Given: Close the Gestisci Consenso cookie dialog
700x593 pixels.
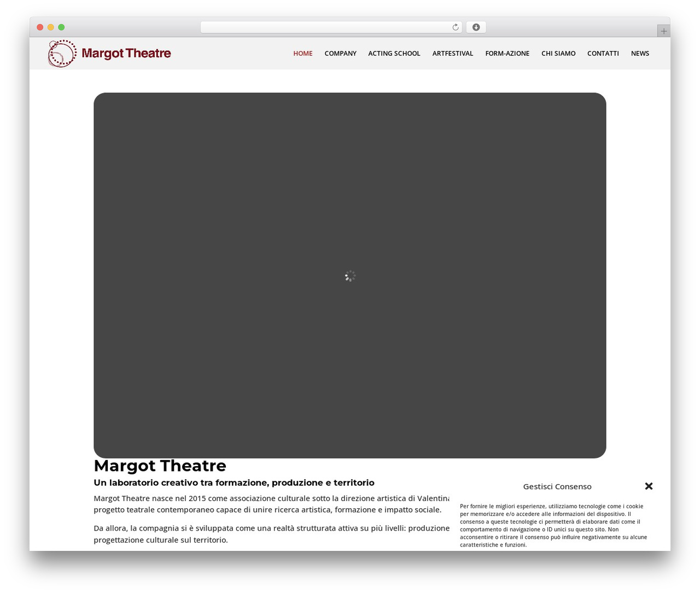Looking at the screenshot, I should 649,486.
